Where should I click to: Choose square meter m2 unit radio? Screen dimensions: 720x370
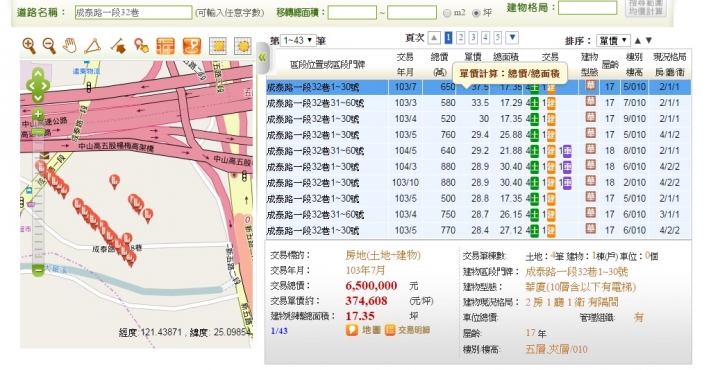447,13
